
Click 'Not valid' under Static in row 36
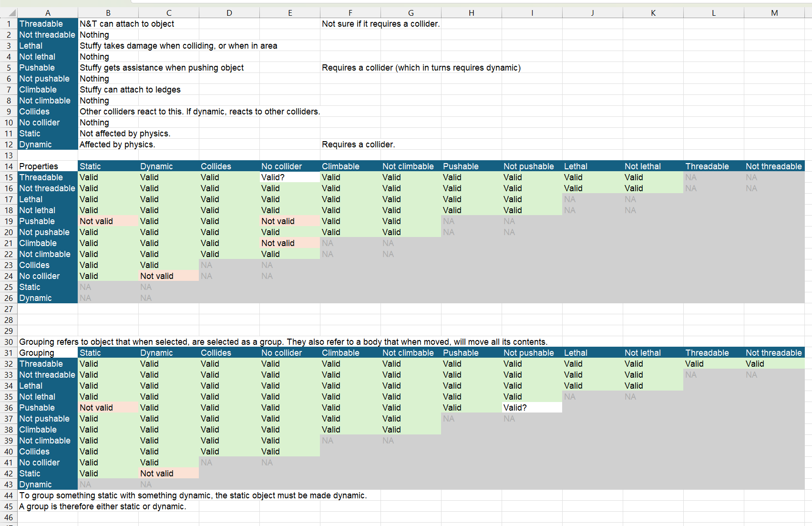point(108,408)
